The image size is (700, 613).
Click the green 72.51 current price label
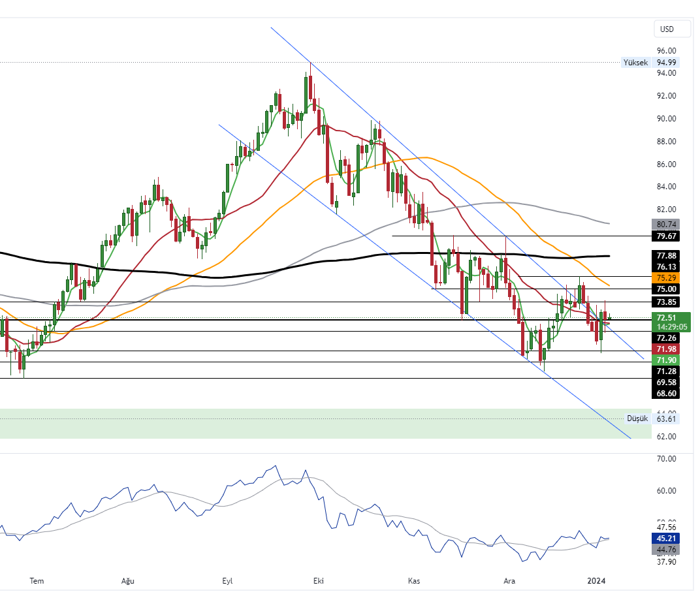(666, 318)
